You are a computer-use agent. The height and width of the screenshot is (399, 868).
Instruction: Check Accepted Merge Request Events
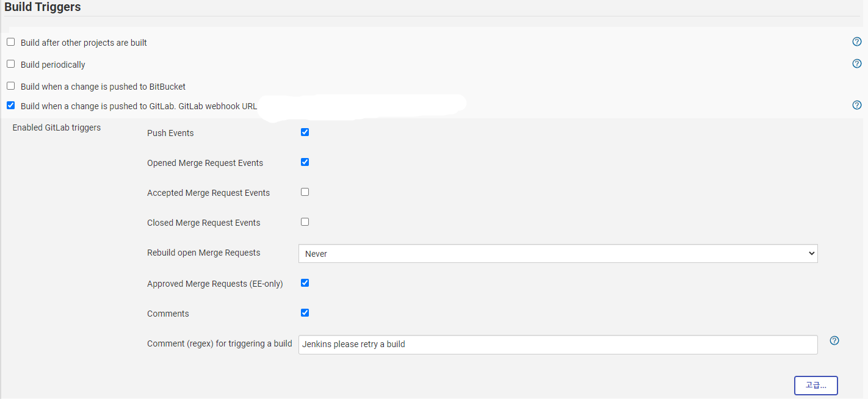305,192
